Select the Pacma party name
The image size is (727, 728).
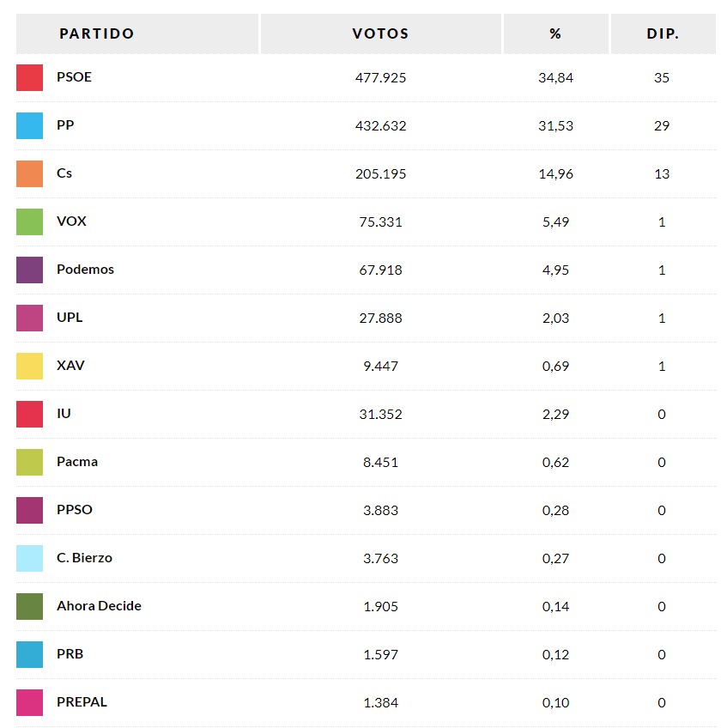77,462
